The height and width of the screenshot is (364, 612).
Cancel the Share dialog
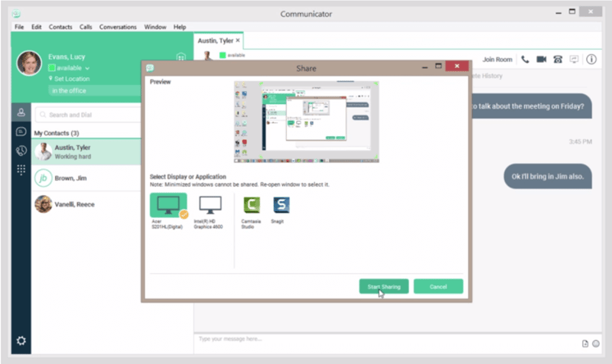coord(438,286)
